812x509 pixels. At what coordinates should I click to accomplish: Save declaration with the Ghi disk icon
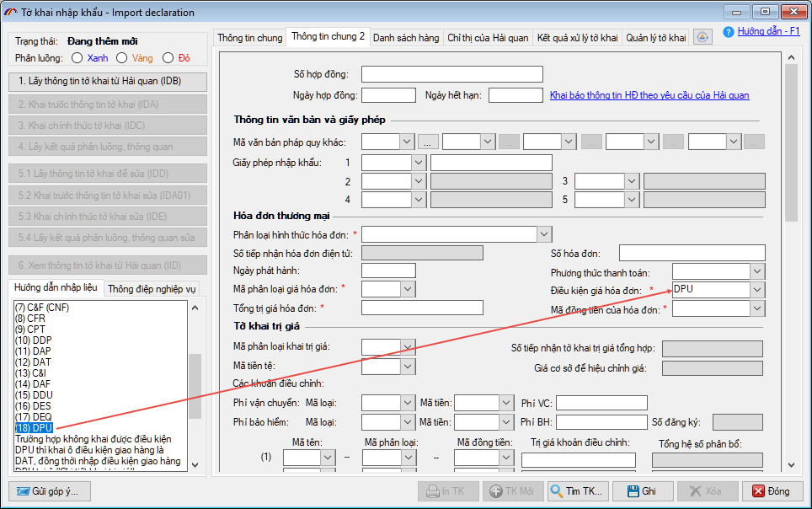pos(631,490)
